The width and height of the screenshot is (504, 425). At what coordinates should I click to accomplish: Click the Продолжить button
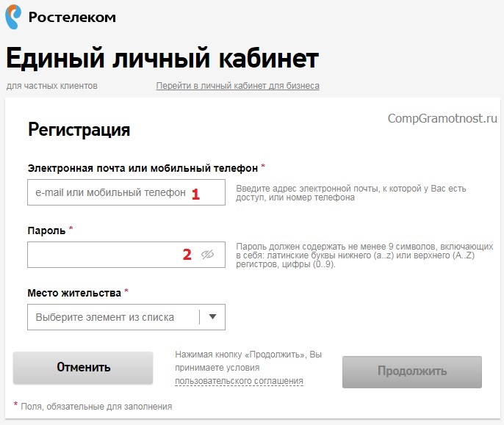(412, 371)
